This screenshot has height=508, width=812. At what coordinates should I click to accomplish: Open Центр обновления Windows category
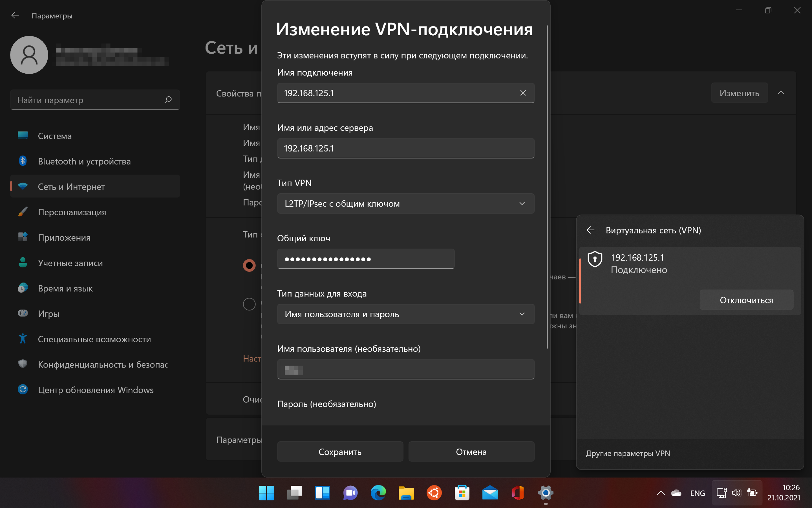[95, 390]
